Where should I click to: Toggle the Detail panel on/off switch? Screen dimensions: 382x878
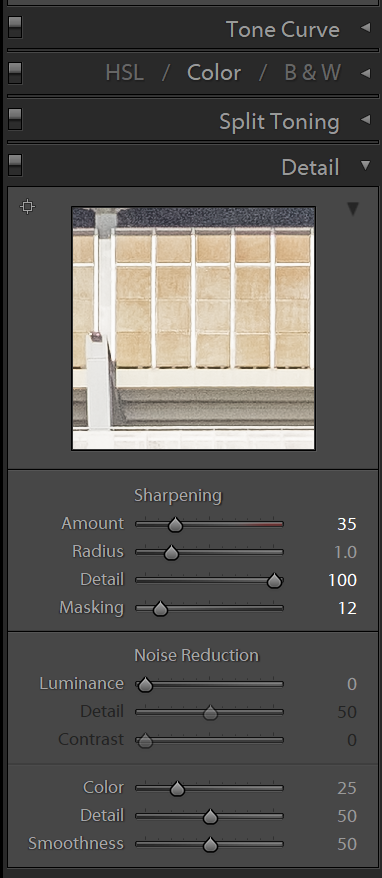tap(15, 165)
